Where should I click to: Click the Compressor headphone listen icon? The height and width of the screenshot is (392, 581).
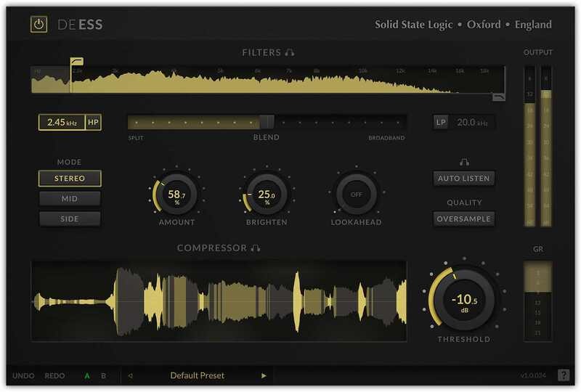click(255, 248)
